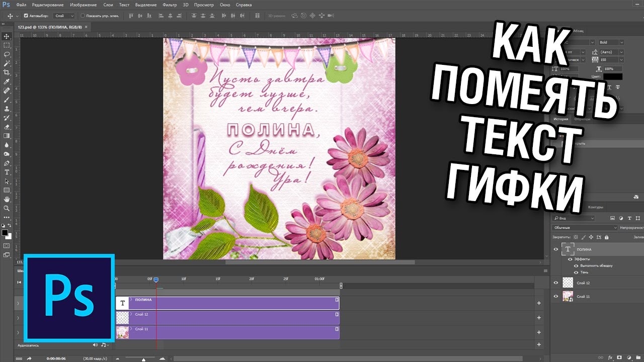
Task: Switch to the История tab
Action: (x=560, y=119)
